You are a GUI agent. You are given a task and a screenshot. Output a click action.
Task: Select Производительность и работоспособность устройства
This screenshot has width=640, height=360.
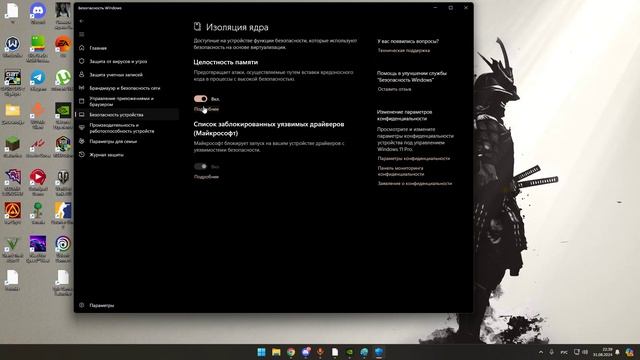(127, 128)
